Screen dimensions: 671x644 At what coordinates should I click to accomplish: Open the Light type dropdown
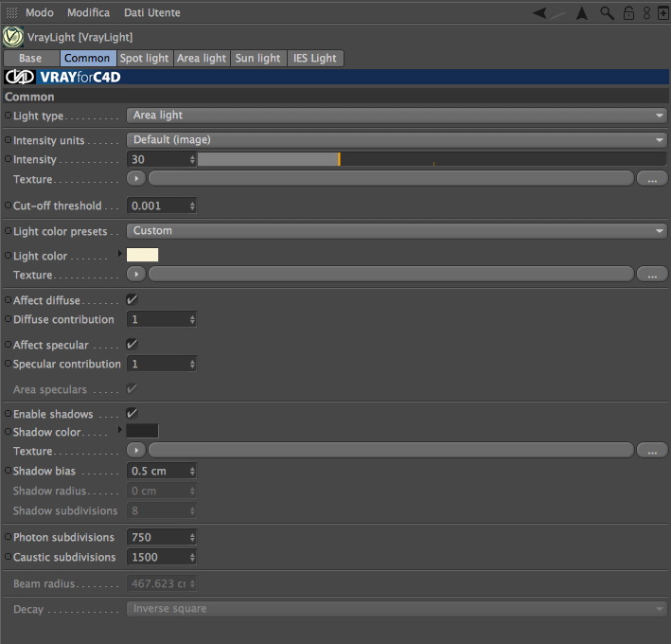pyautogui.click(x=397, y=116)
